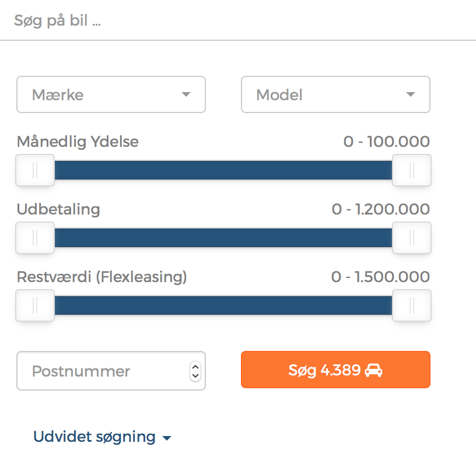Click left handle of Udbetaling slider
476x464 pixels.
click(35, 238)
